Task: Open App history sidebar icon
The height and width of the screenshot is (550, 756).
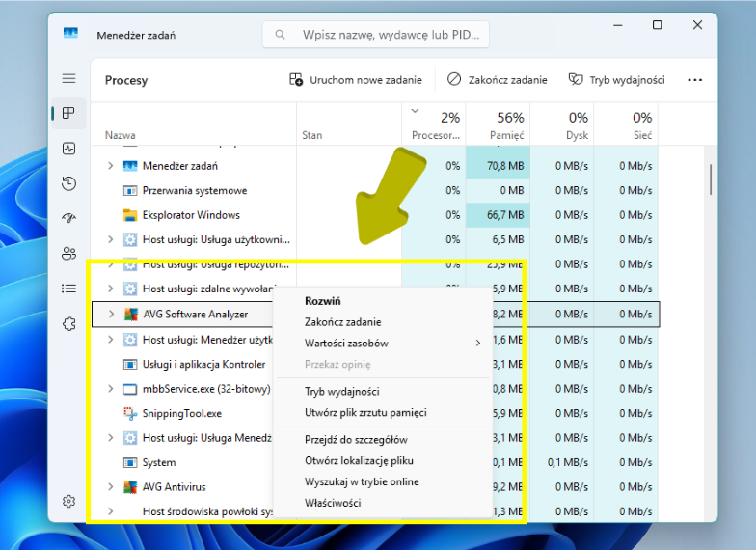Action: tap(68, 183)
